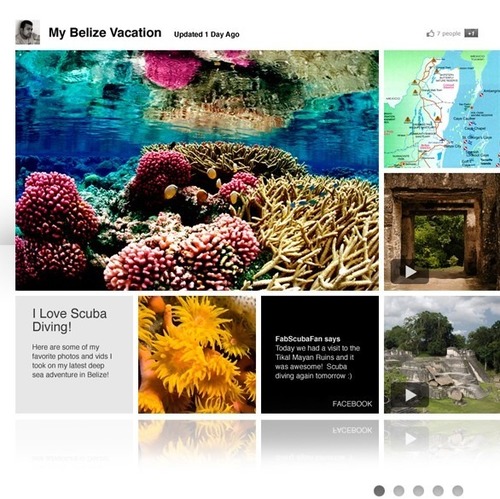Open the user profile avatar
This screenshot has width=500, height=499.
28,32
